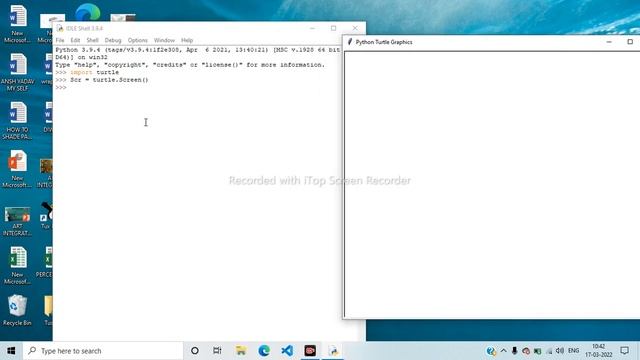Open the Edit menu in IDLE Shell

(x=75, y=40)
